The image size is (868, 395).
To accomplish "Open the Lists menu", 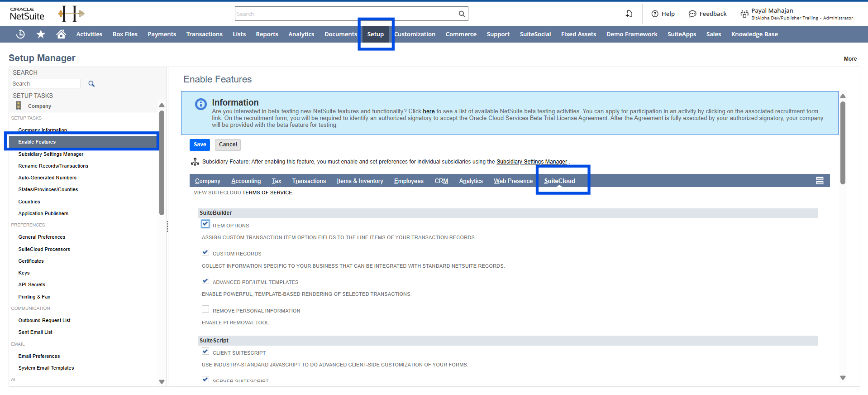I will tap(239, 34).
